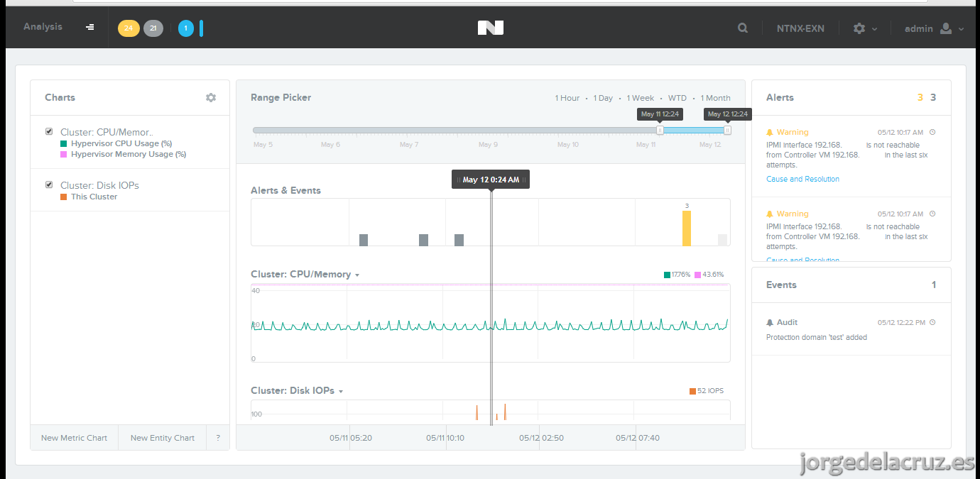Select the 1 Month range
The width and height of the screenshot is (980, 479).
715,98
